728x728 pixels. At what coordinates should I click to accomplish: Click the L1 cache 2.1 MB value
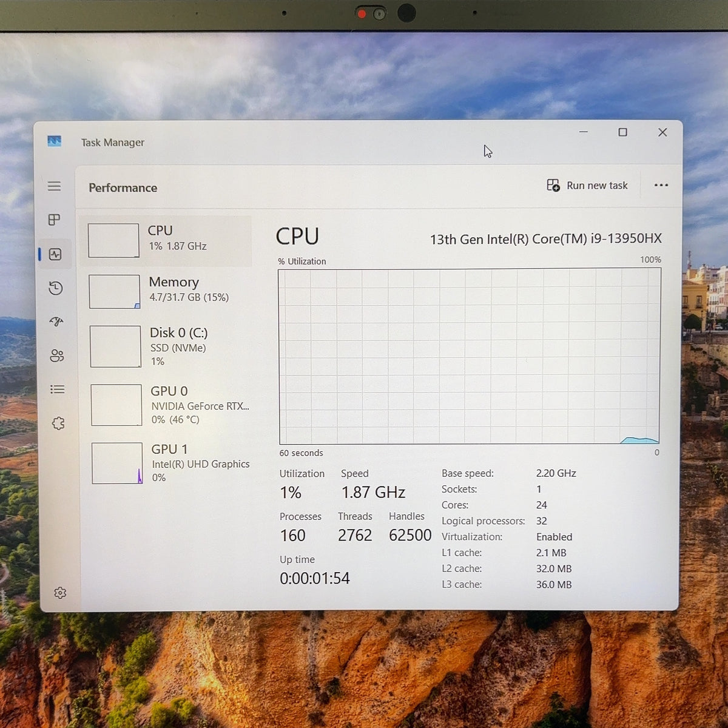(x=551, y=553)
